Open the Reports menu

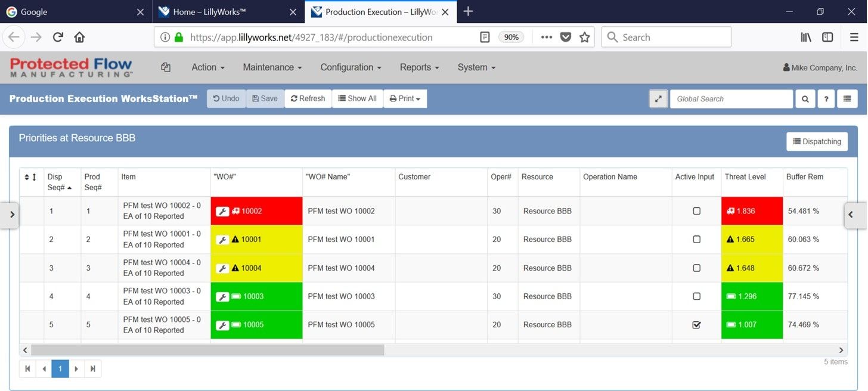pos(419,67)
